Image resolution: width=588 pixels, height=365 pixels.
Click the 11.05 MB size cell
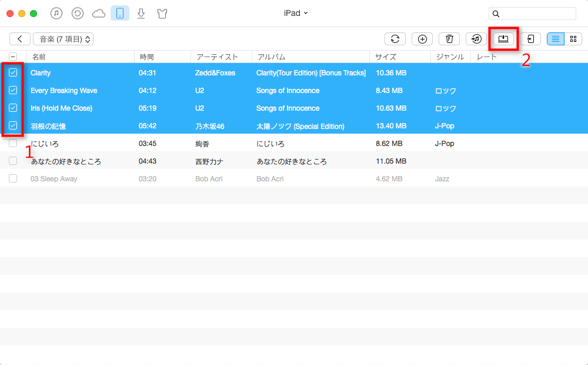coord(391,161)
